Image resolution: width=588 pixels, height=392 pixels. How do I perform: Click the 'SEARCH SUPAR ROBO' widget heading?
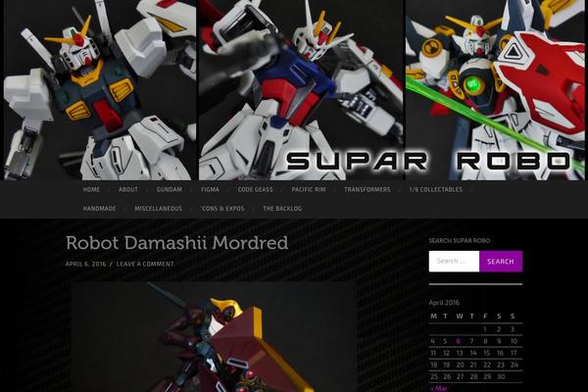point(460,240)
